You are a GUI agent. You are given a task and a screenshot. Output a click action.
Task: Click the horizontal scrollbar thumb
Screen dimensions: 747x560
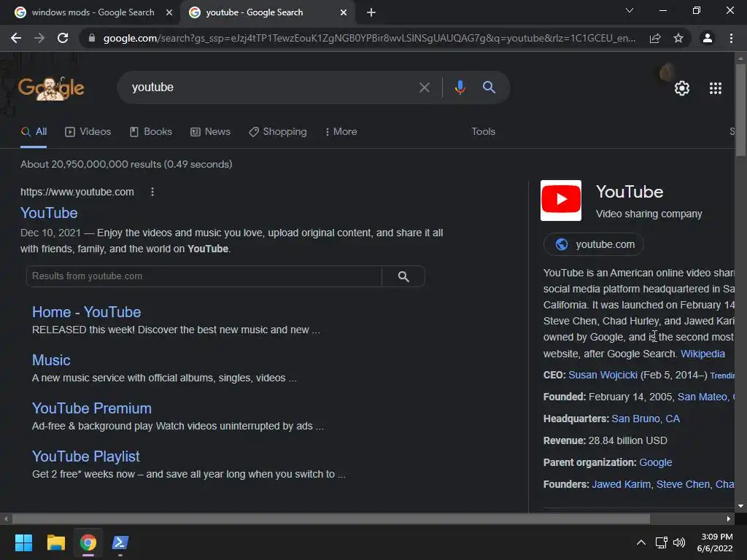tap(330, 519)
